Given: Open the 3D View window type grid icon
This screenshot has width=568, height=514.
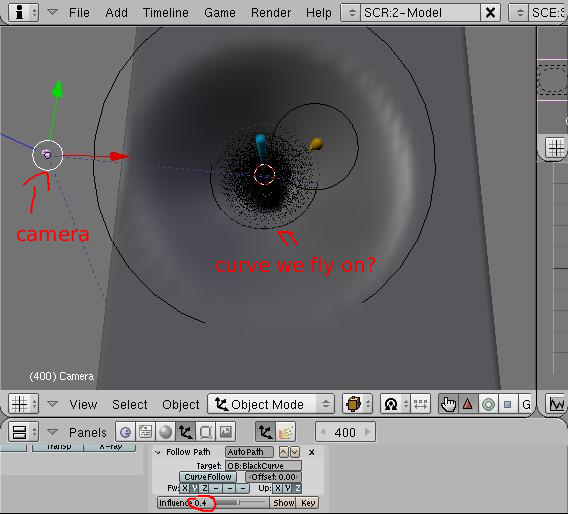Looking at the screenshot, I should (x=23, y=404).
